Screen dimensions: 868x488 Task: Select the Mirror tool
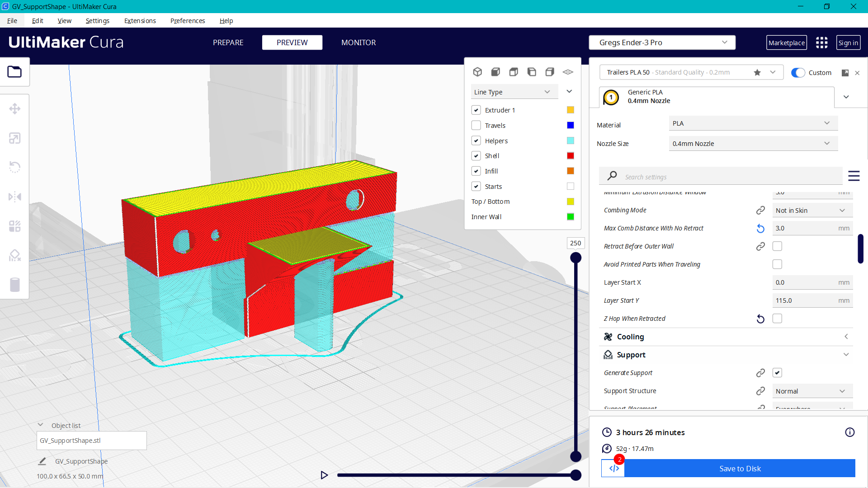(14, 197)
